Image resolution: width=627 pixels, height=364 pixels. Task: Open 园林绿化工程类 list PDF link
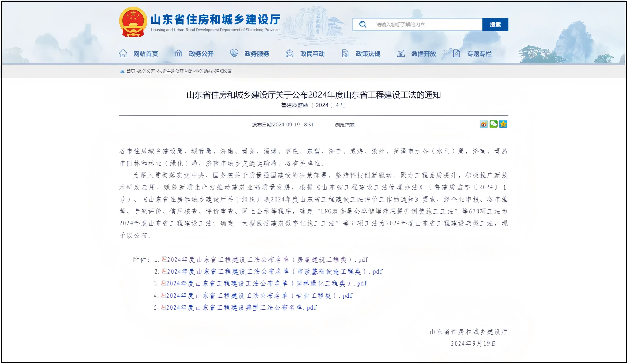[266, 283]
